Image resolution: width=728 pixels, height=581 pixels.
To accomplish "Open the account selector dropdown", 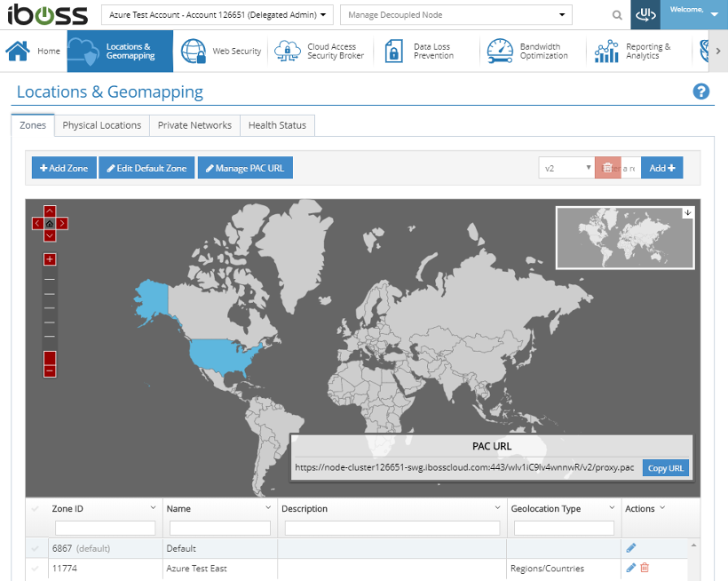I will [x=218, y=15].
